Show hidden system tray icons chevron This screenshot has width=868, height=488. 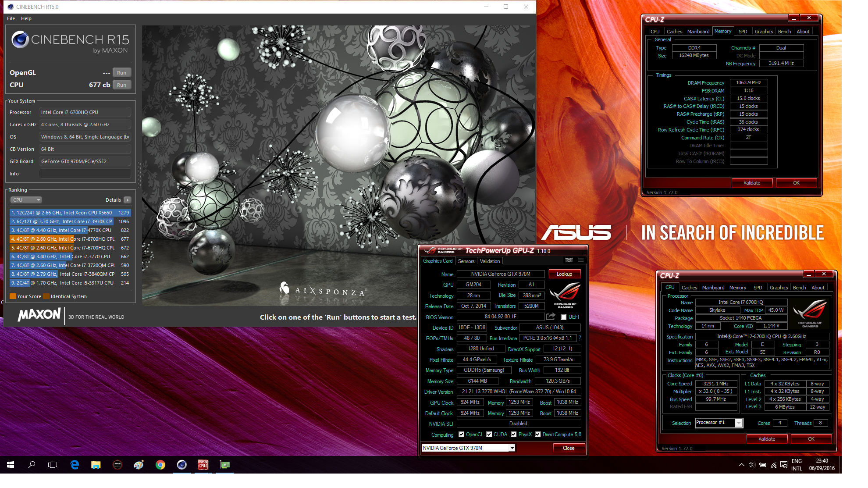[741, 465]
